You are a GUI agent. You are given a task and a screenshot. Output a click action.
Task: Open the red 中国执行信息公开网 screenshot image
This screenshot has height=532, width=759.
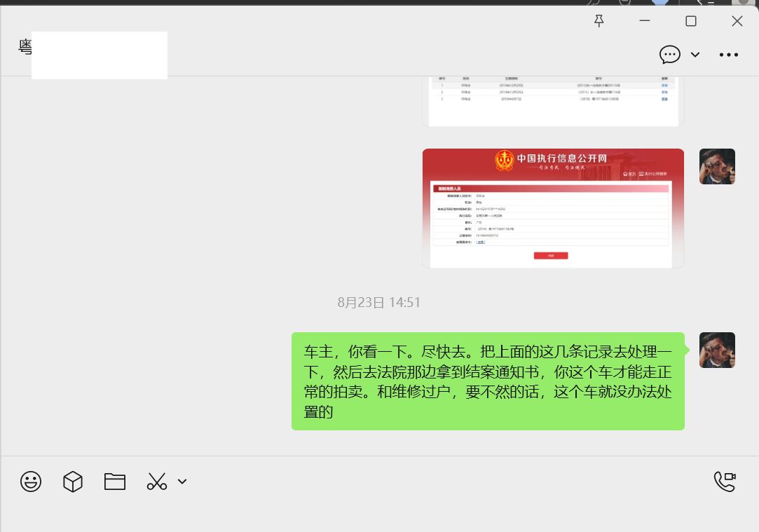[x=552, y=208]
